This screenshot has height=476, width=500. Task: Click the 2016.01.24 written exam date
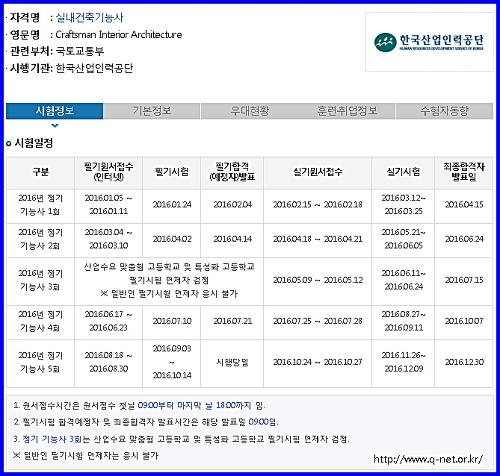172,205
